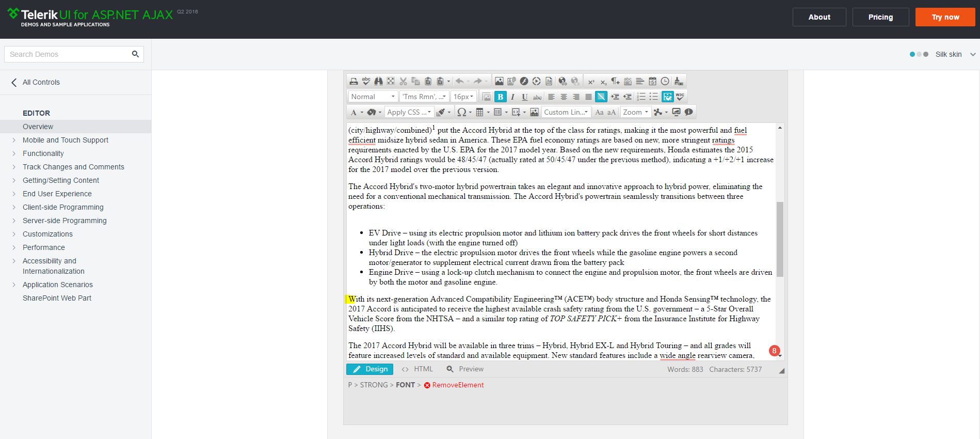
Task: Switch to the HTML tab
Action: click(x=417, y=369)
